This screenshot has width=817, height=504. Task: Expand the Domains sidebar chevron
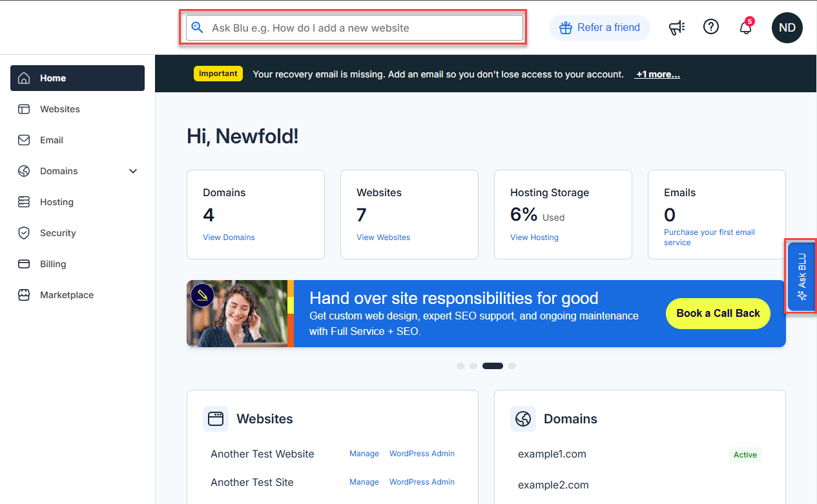133,171
